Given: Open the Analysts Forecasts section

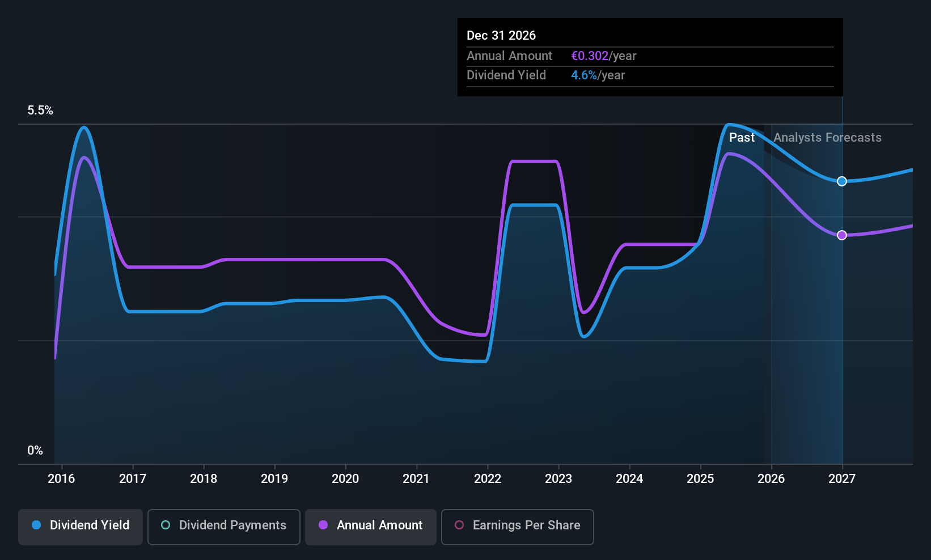Looking at the screenshot, I should pos(827,137).
